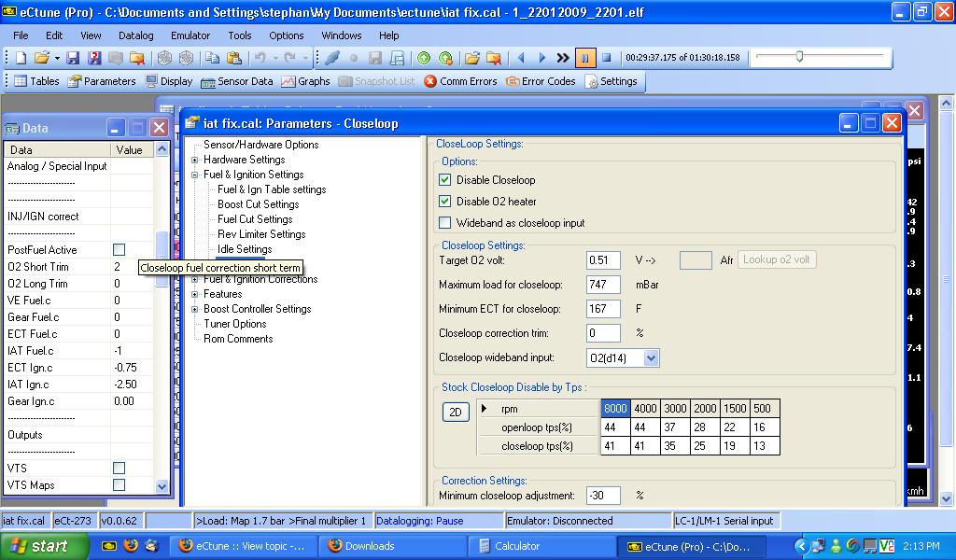Open a datalog file with folder icon
The height and width of the screenshot is (560, 956).
point(471,58)
